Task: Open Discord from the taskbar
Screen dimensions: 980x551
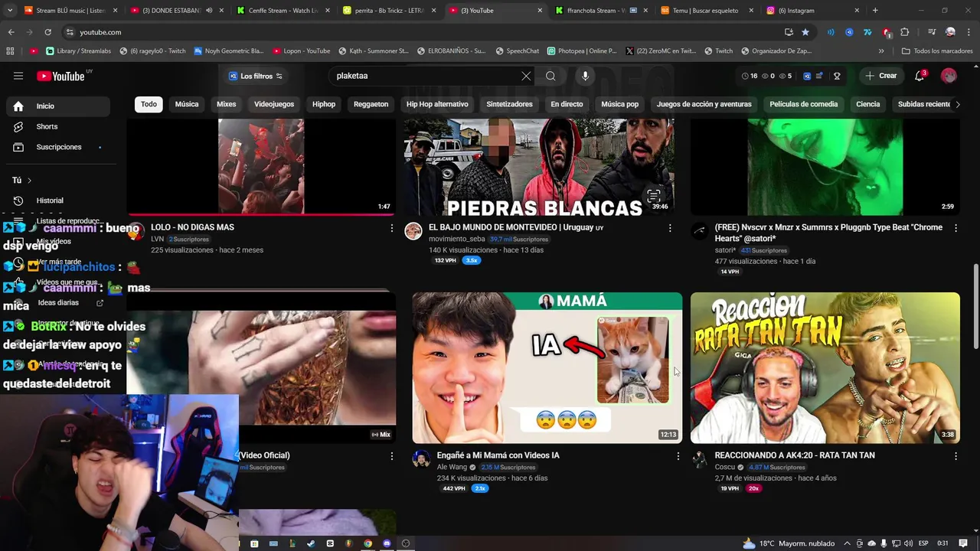Action: pos(387,543)
